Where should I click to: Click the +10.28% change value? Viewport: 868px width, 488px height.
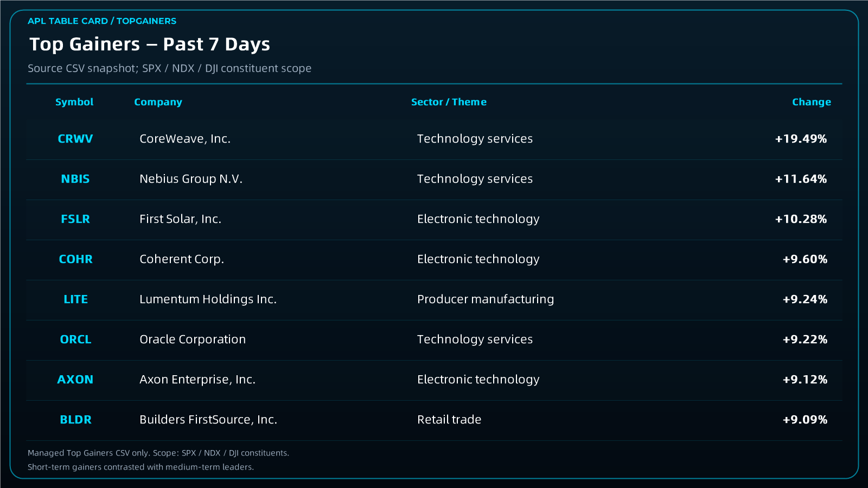(801, 219)
